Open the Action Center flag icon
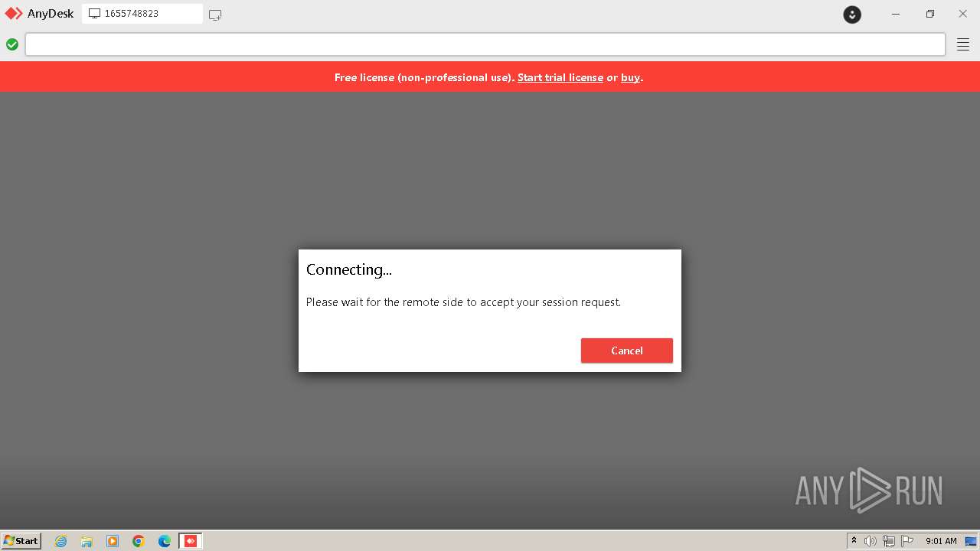Image resolution: width=980 pixels, height=551 pixels. tap(907, 541)
